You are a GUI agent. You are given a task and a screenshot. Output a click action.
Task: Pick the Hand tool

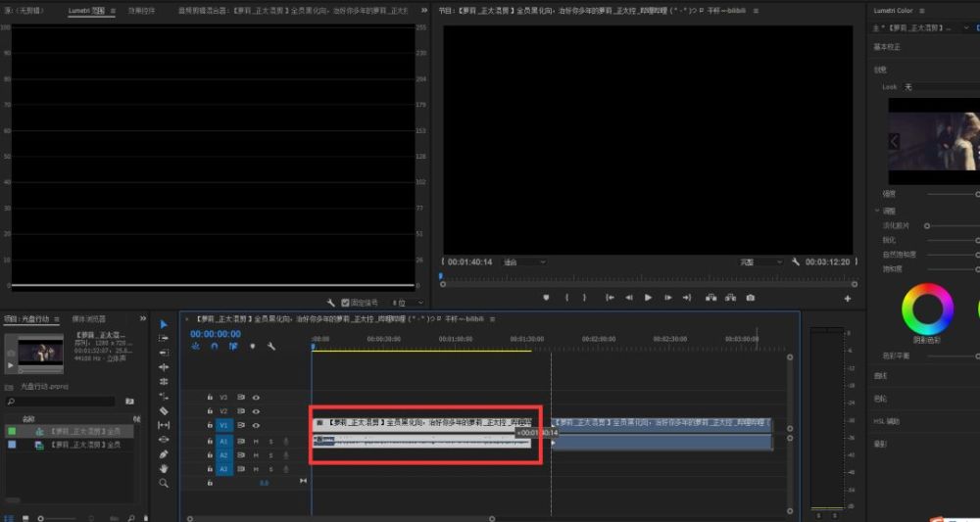click(x=164, y=468)
